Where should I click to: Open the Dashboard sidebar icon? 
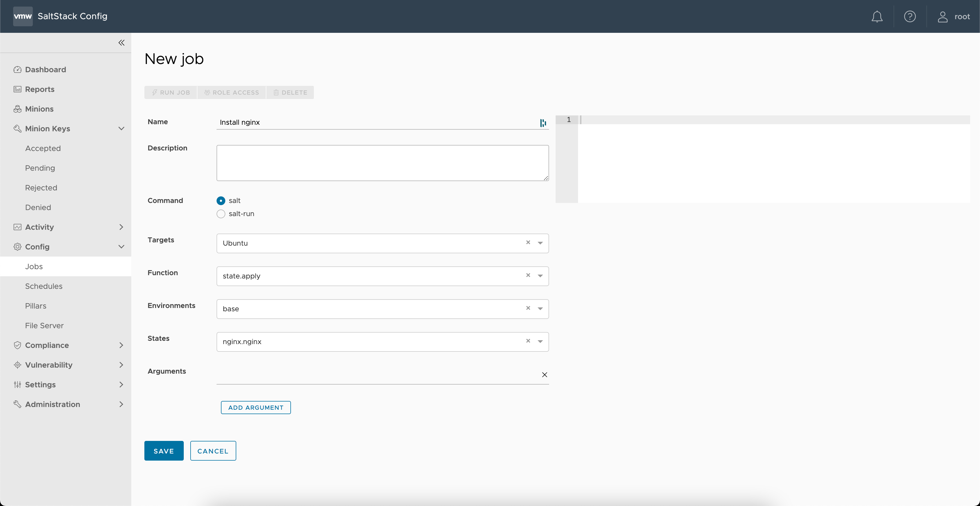[18, 69]
